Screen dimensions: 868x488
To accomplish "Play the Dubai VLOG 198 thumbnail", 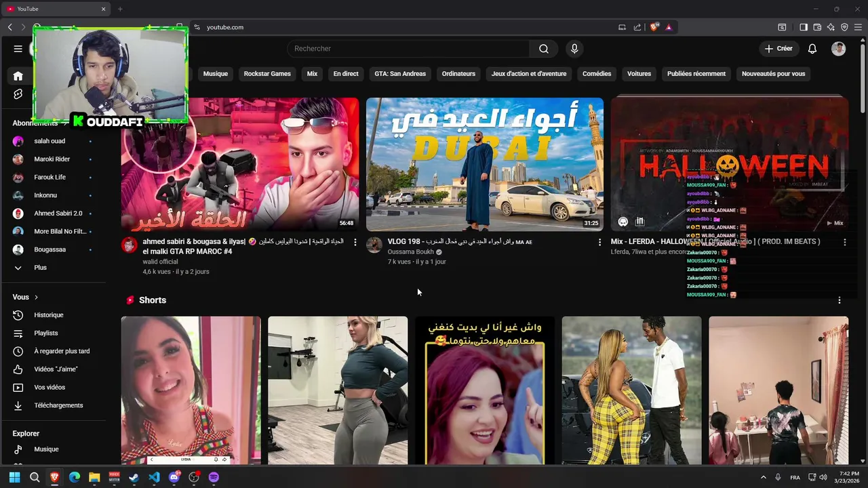I will tap(485, 164).
